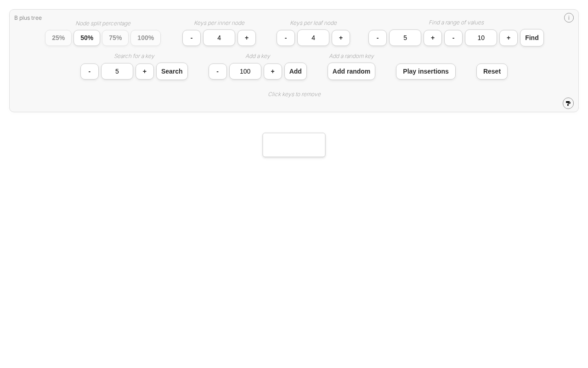The height and width of the screenshot is (368, 588).
Task: Click the empty root node box
Action: (x=294, y=145)
